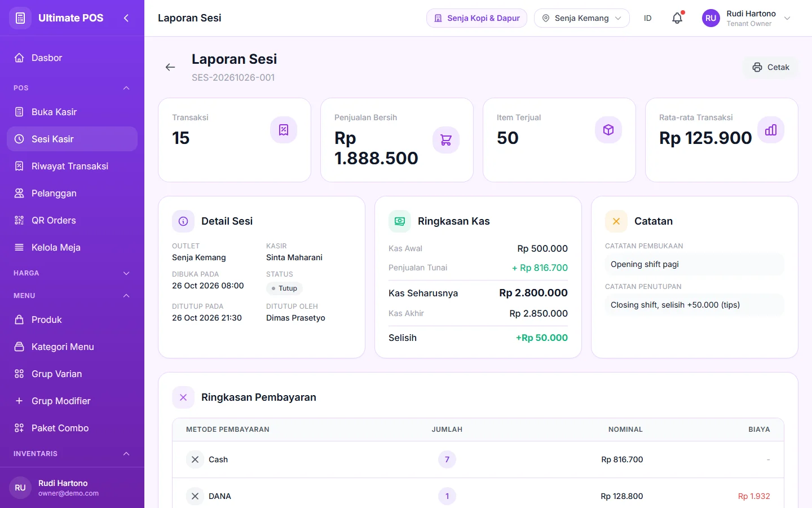Collapse the MENU sidebar section

72,296
